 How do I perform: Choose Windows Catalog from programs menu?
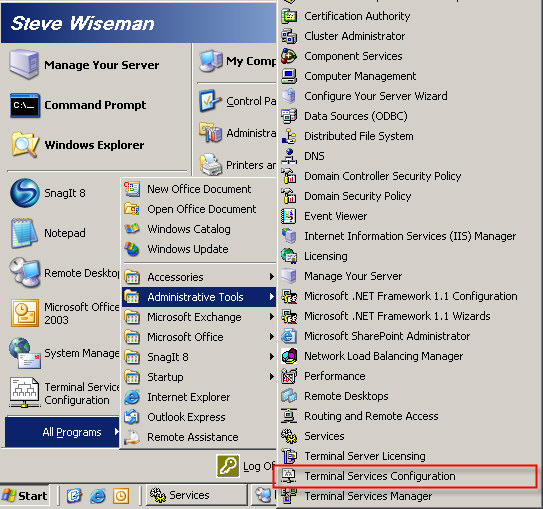pos(199,229)
